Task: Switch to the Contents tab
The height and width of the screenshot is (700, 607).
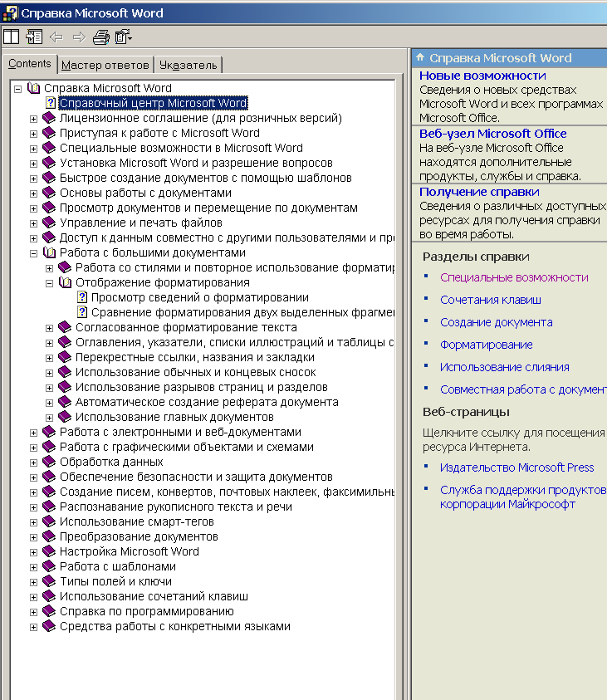Action: point(29,64)
